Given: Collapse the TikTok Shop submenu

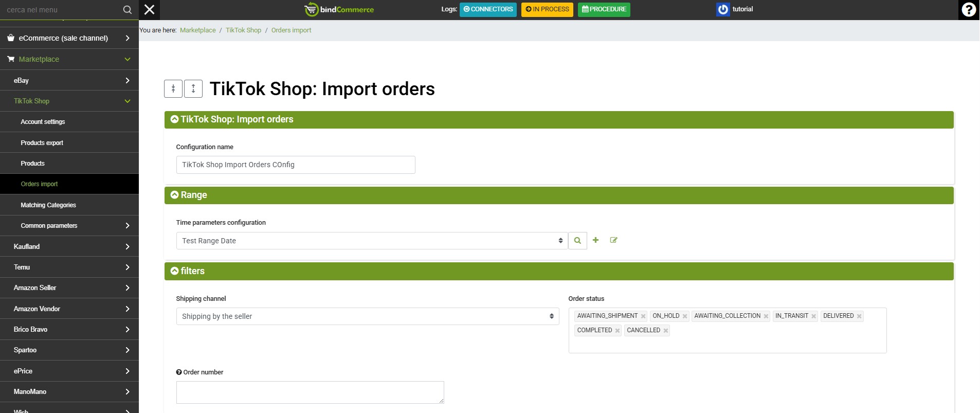Looking at the screenshot, I should point(69,101).
